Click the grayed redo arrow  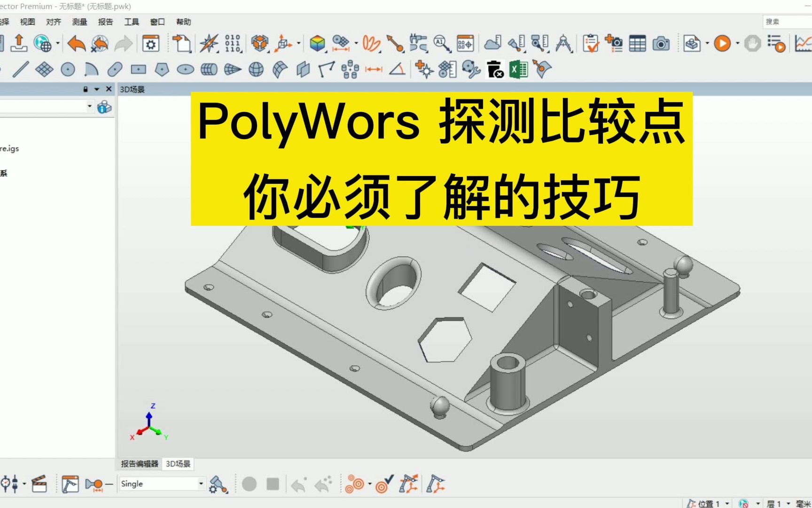click(123, 44)
